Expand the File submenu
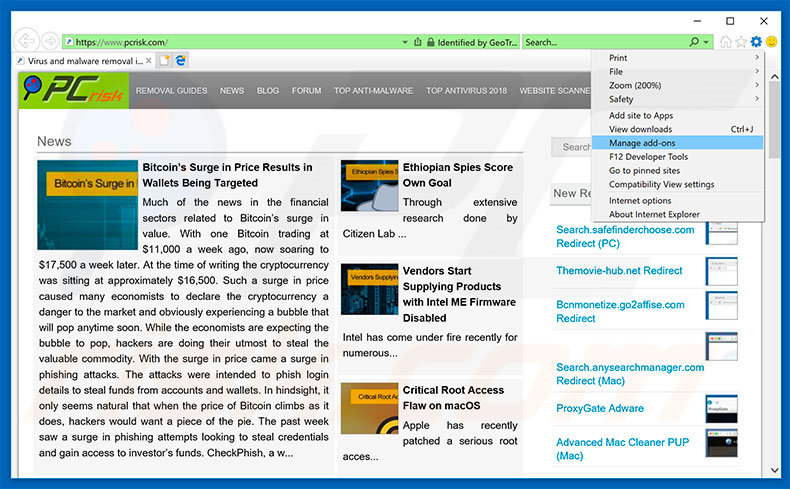 (677, 72)
